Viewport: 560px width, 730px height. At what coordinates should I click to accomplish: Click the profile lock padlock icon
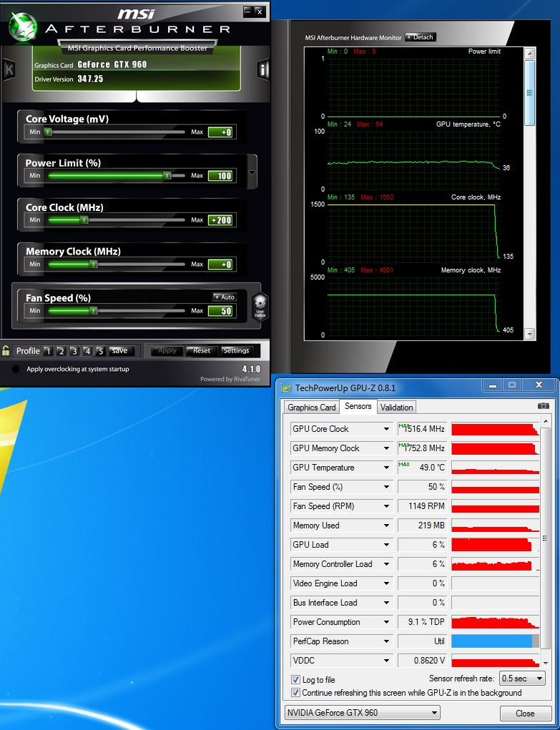click(x=6, y=350)
